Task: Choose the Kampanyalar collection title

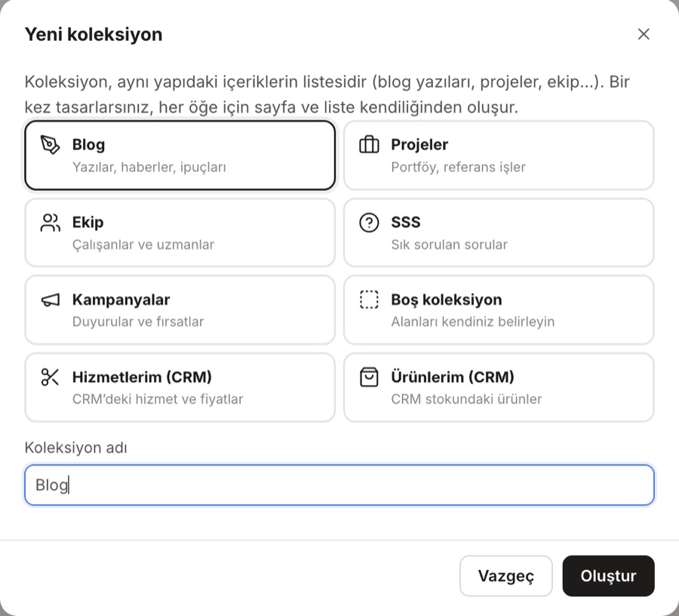Action: click(121, 300)
